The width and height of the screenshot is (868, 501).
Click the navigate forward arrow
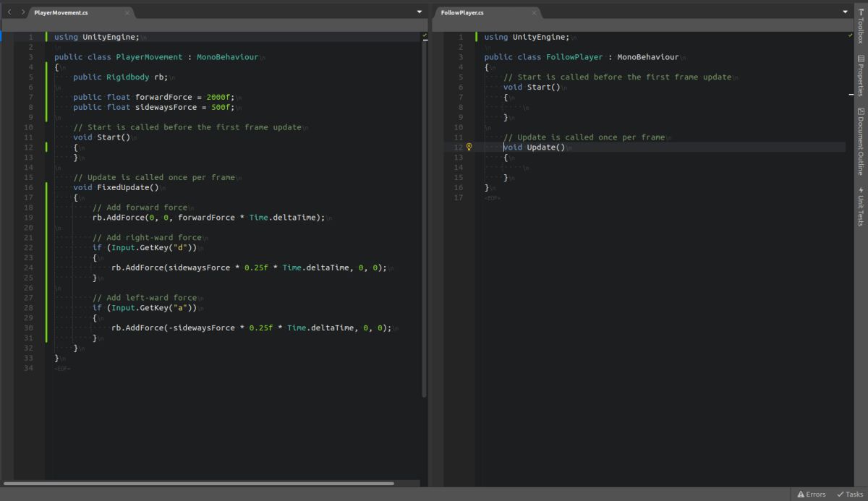click(22, 12)
